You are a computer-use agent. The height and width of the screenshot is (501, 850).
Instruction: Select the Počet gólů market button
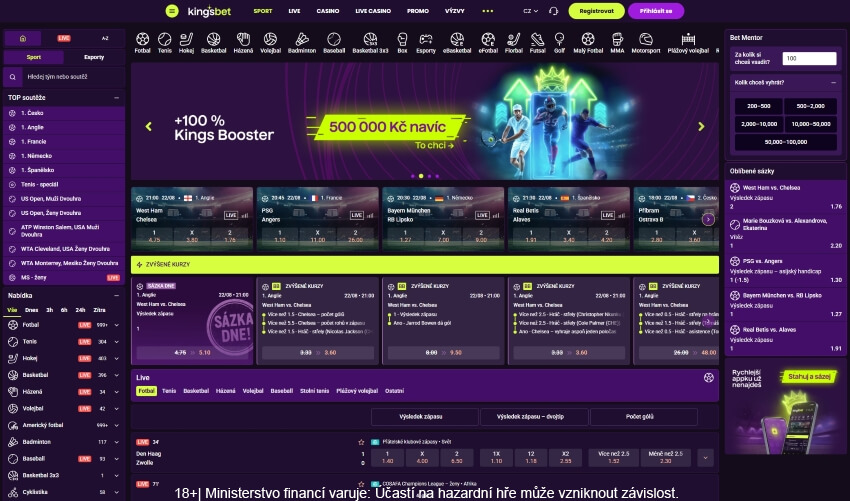tap(643, 417)
